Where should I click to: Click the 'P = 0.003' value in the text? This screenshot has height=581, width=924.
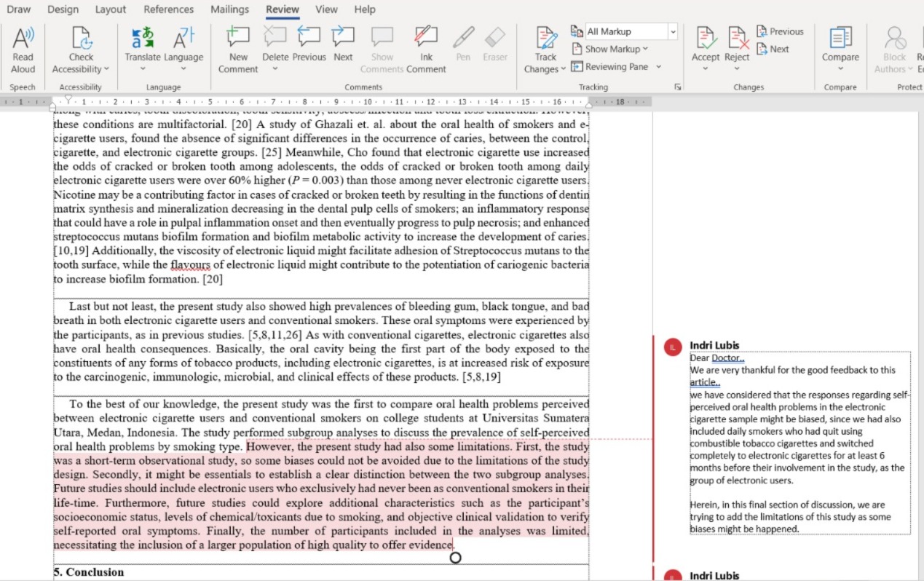(314, 181)
